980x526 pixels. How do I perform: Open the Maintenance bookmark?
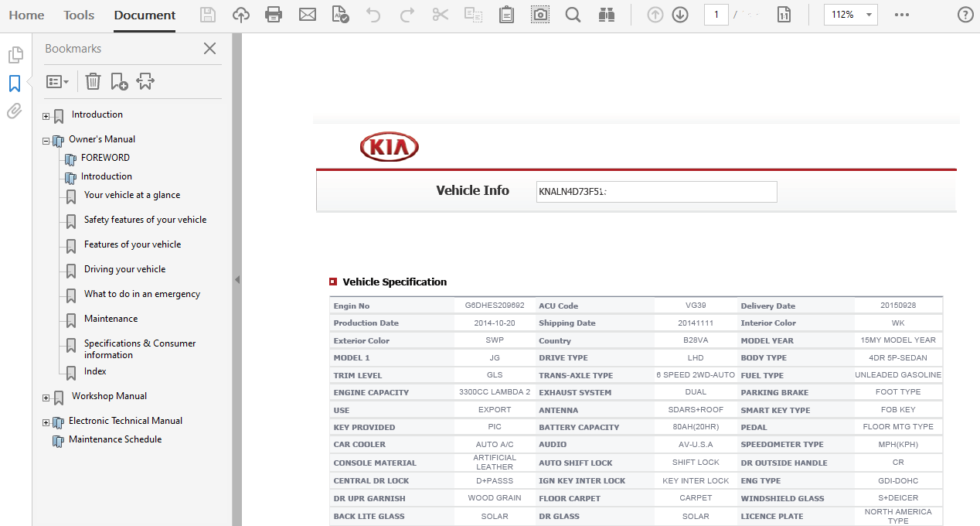[x=111, y=319]
